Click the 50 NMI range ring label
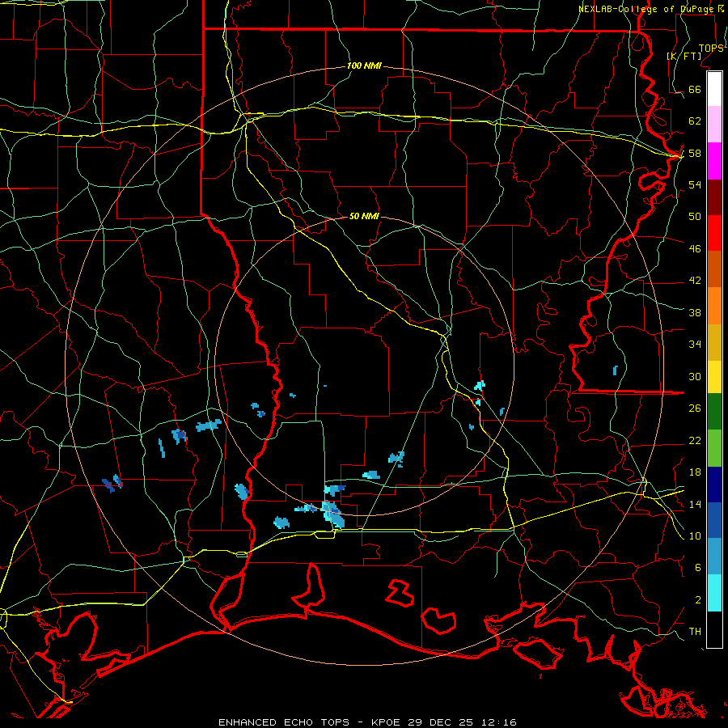The height and width of the screenshot is (728, 728). click(364, 216)
